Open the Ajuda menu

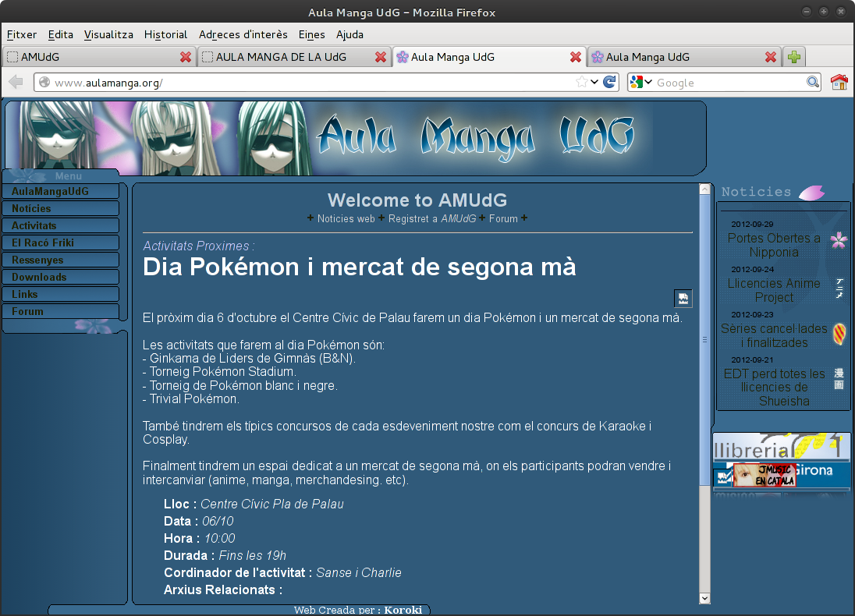click(x=349, y=34)
